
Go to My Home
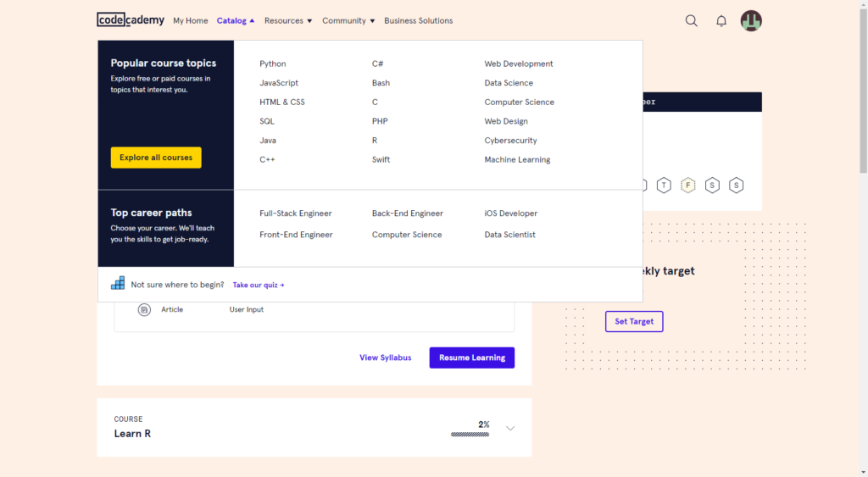[191, 20]
